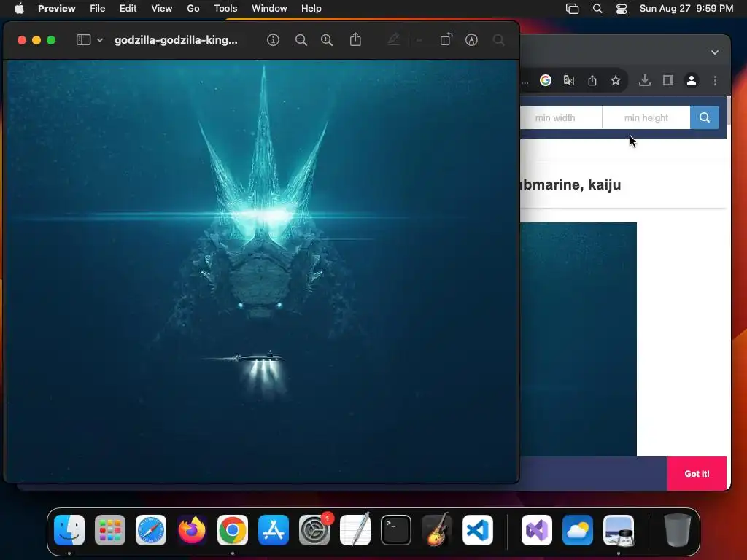747x560 pixels.
Task: Zoom in on the Godzilla image
Action: pos(327,40)
